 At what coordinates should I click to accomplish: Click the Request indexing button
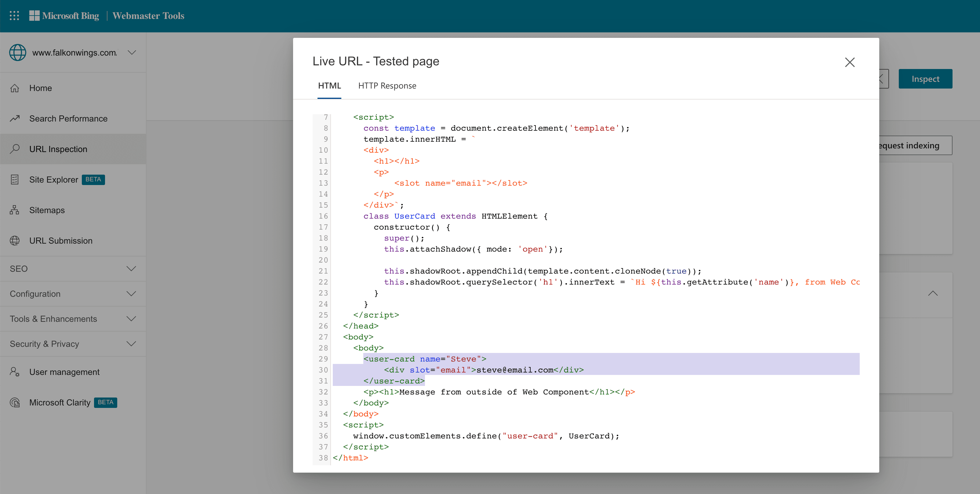[915, 145]
